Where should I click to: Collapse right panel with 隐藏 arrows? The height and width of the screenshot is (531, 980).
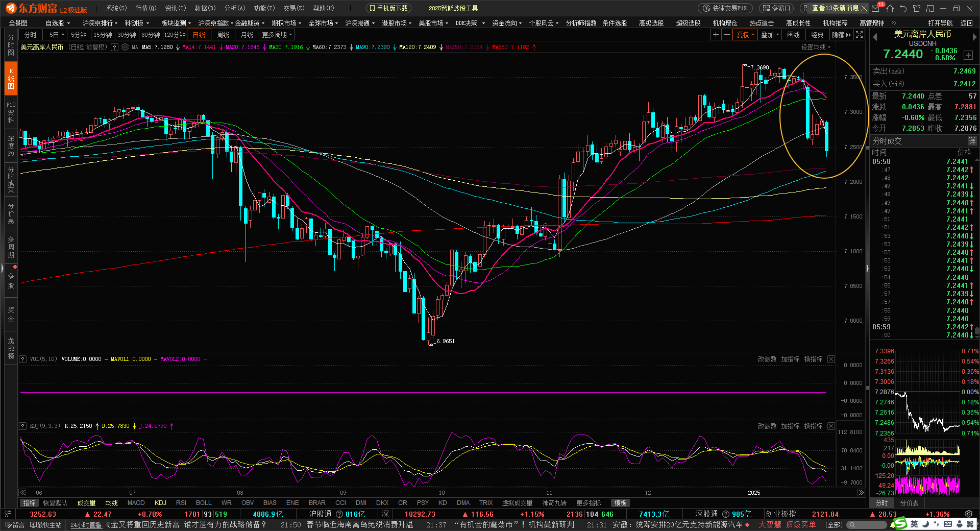(x=842, y=35)
